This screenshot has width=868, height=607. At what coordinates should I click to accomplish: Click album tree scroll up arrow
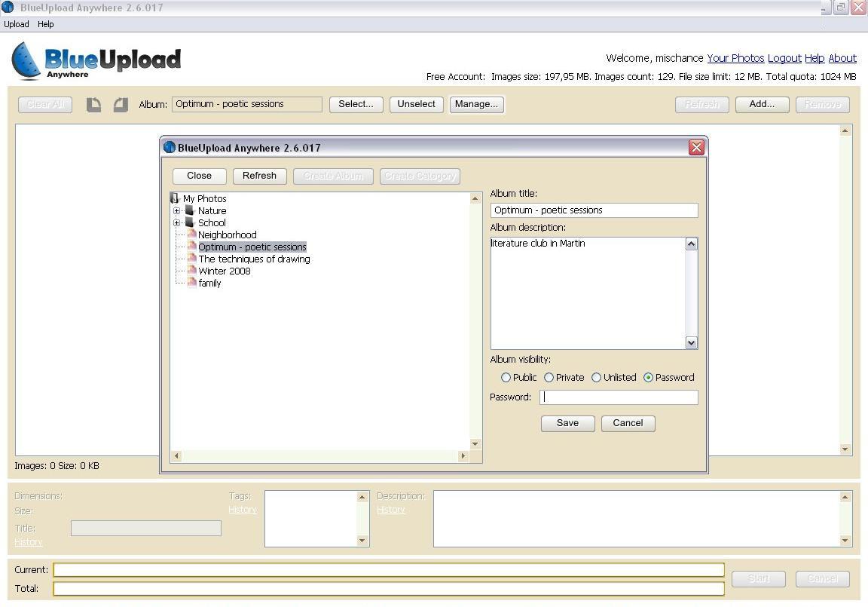pyautogui.click(x=475, y=198)
